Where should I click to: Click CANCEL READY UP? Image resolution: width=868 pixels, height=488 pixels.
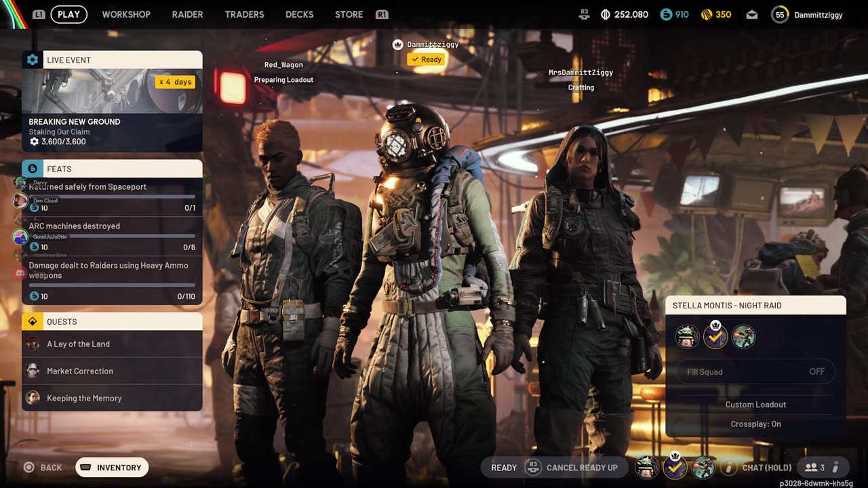coord(582,468)
